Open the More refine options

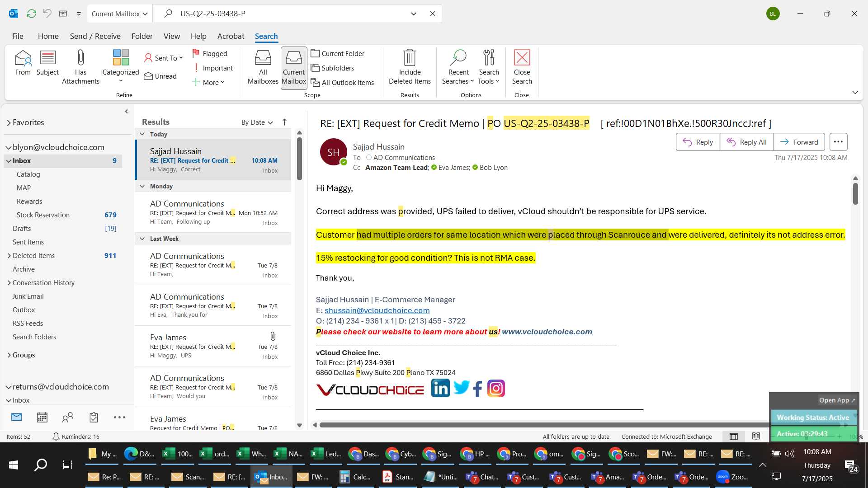click(x=208, y=82)
